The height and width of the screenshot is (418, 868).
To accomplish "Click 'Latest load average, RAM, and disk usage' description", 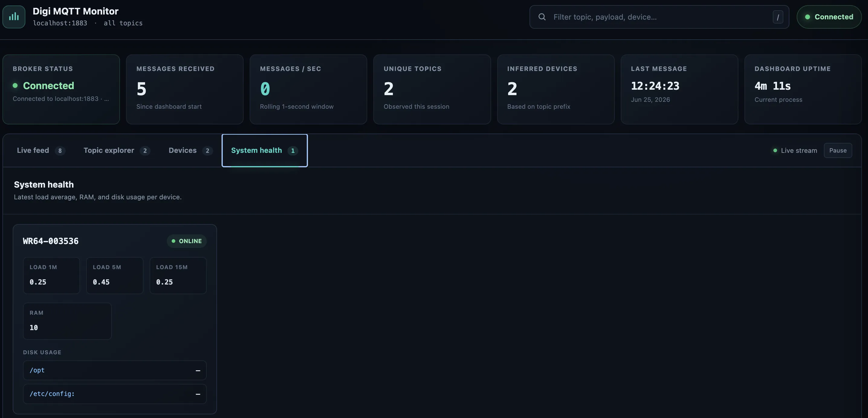I will 98,197.
